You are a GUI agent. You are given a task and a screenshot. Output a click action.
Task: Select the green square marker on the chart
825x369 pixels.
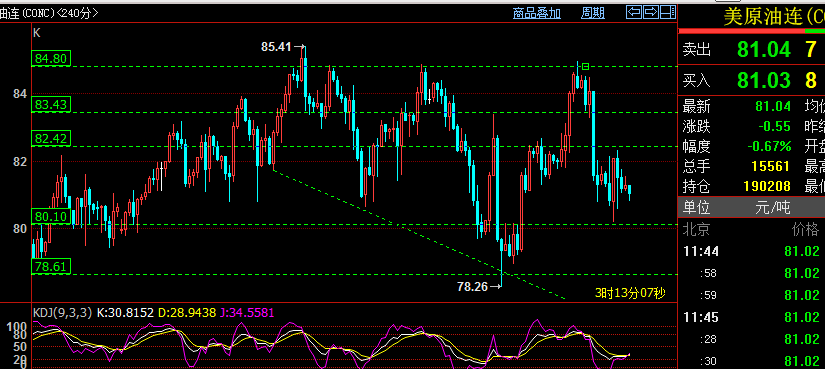(586, 66)
